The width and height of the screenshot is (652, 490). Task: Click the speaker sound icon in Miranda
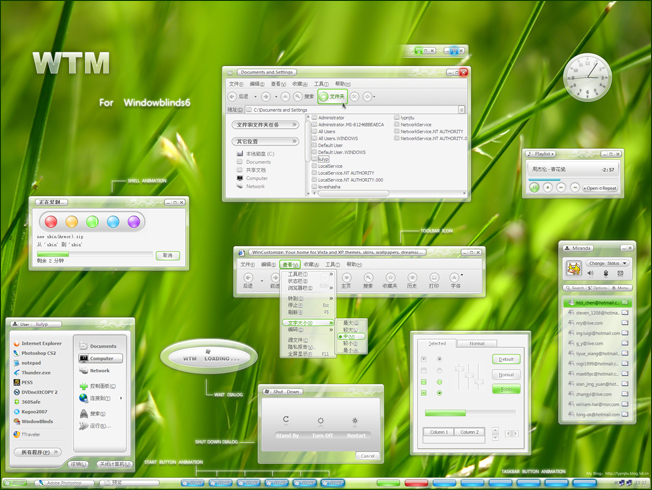(x=590, y=273)
